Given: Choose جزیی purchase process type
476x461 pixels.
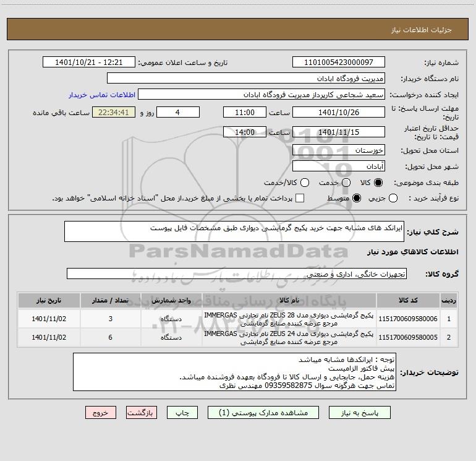Looking at the screenshot, I should (393, 199).
